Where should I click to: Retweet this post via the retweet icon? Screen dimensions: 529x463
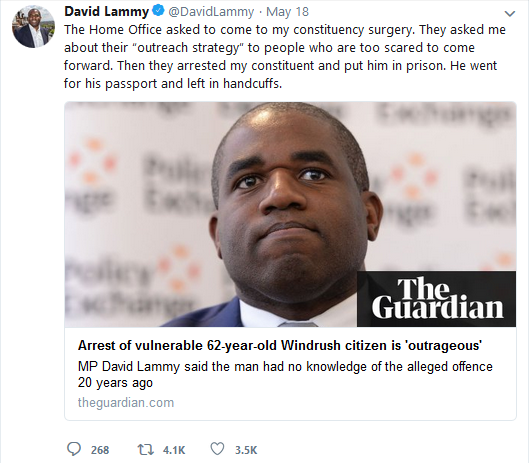coord(145,450)
